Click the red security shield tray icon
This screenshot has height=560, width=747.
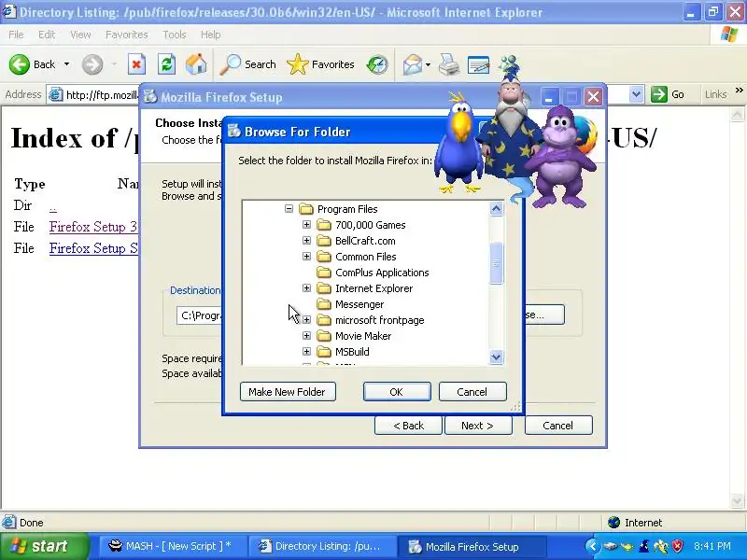[x=677, y=546]
